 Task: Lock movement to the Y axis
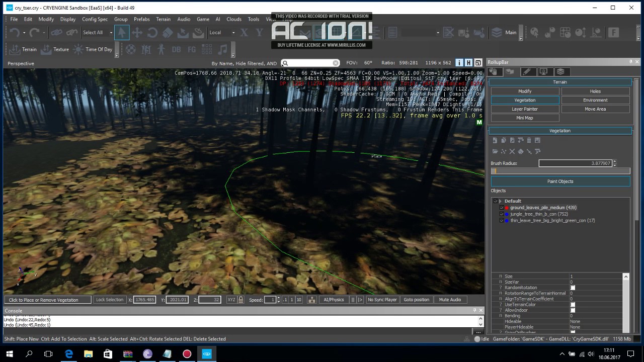pos(260,33)
